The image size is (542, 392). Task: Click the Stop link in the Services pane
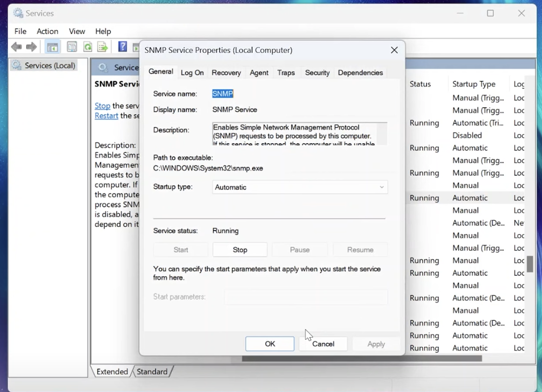(103, 106)
